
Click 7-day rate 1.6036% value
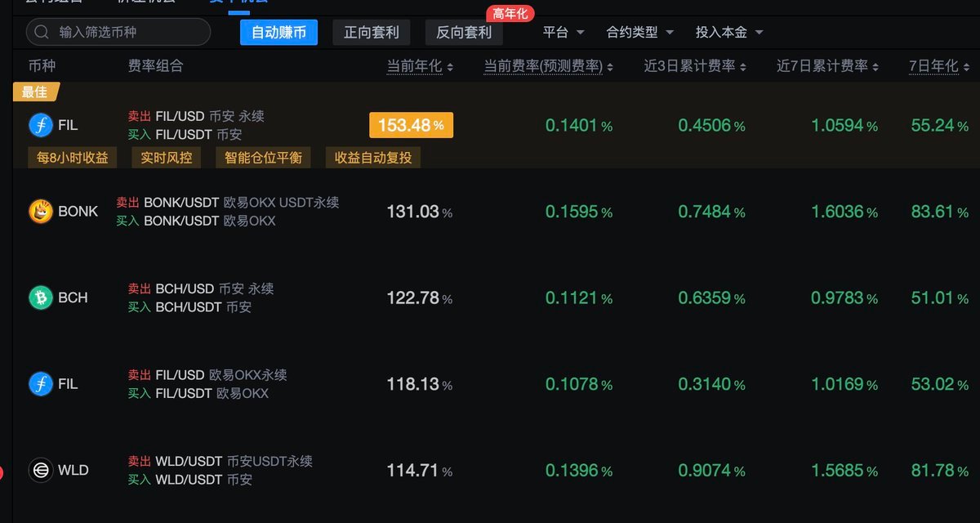[x=844, y=212]
